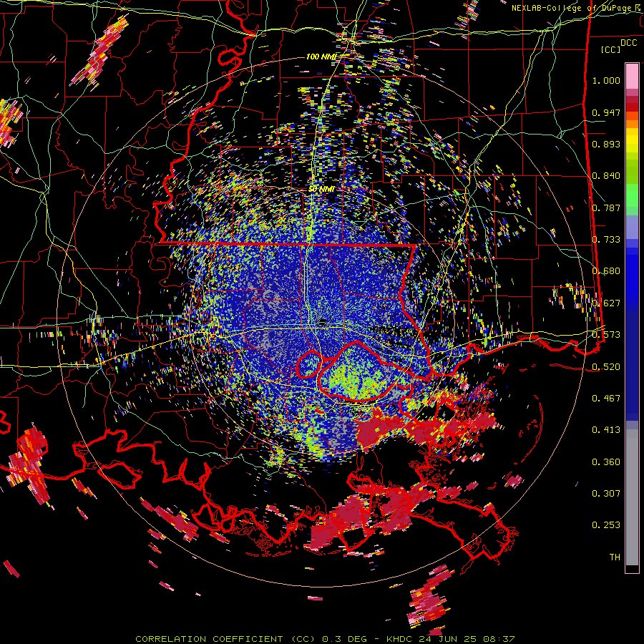
Task: Select the 0.733 color scale value
Action: 606,240
